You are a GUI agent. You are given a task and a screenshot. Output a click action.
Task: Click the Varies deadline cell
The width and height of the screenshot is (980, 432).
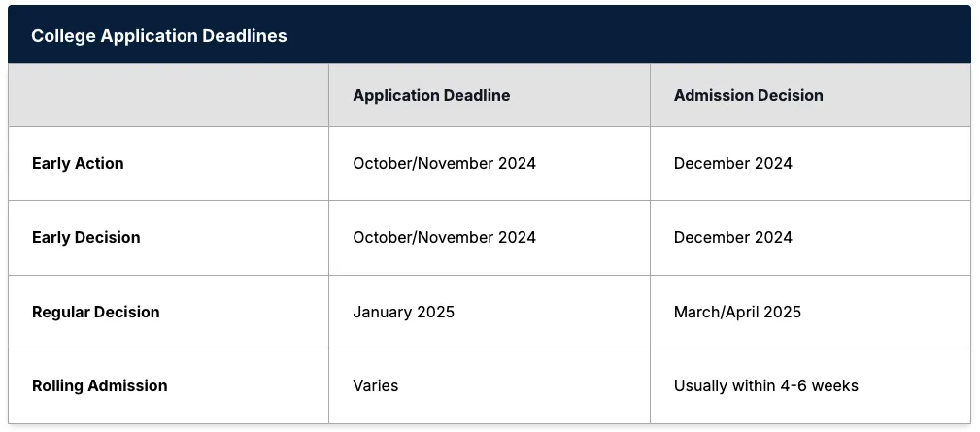[x=375, y=385]
